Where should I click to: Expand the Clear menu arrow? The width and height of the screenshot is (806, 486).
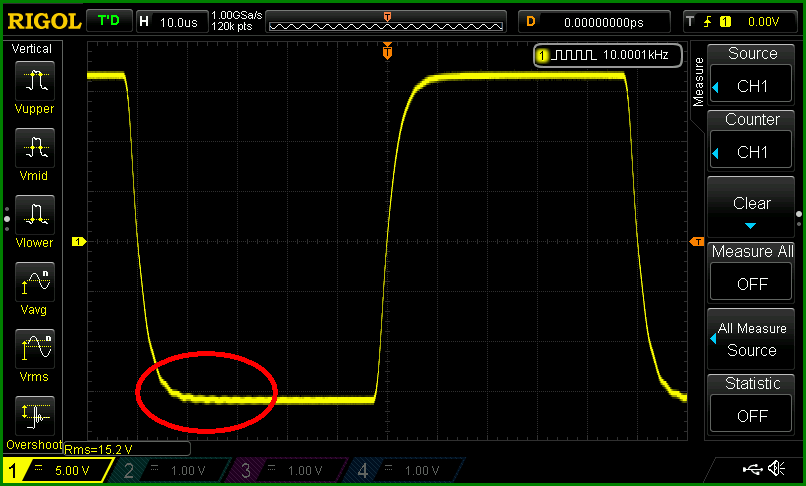coord(750,226)
